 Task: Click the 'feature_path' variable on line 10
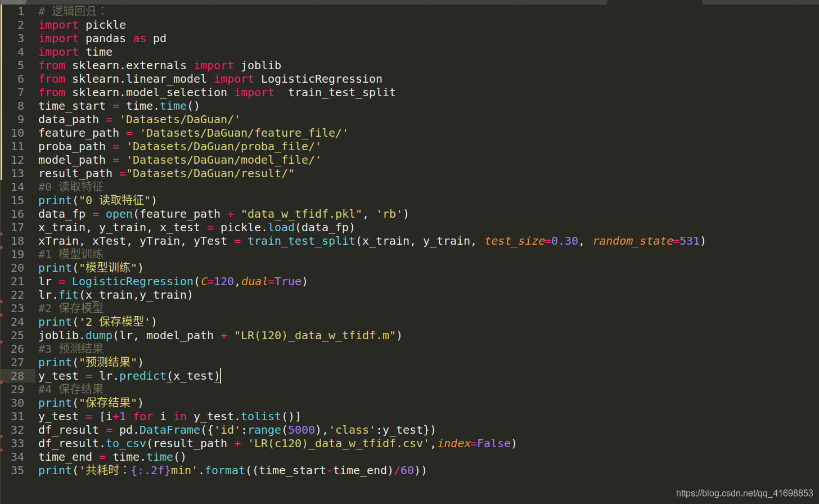(79, 133)
